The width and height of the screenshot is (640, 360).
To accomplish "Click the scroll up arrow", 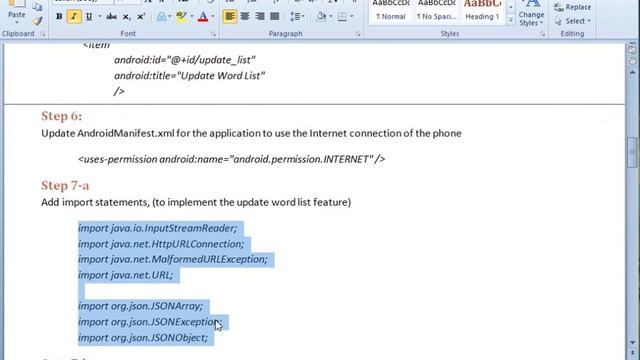I will point(632,72).
